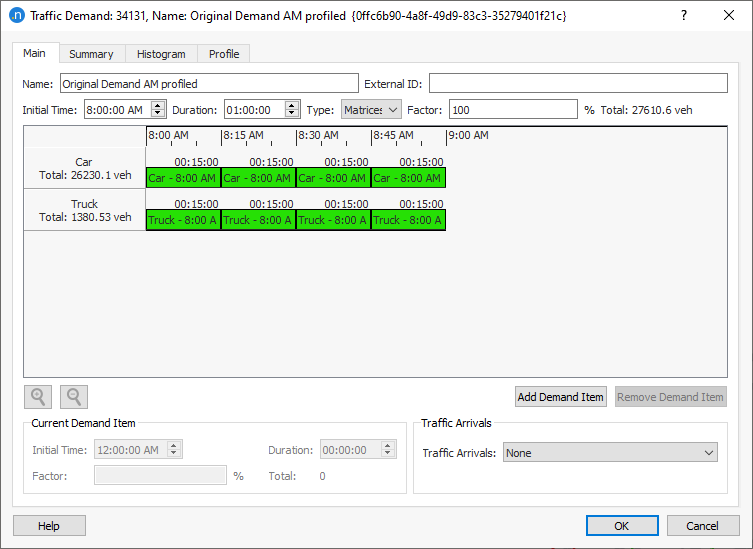Click the Total 27610.6 veh text
The image size is (753, 549).
[646, 110]
